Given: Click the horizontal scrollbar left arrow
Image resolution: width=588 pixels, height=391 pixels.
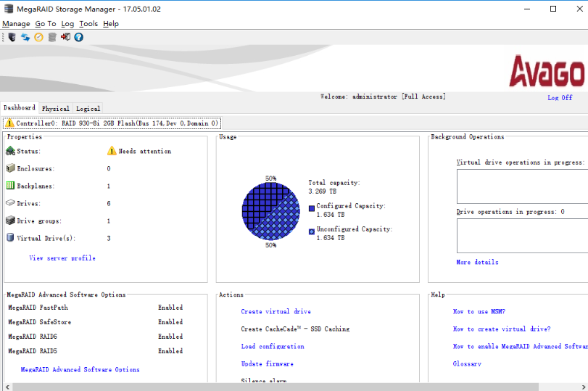Looking at the screenshot, I should click(x=7, y=387).
